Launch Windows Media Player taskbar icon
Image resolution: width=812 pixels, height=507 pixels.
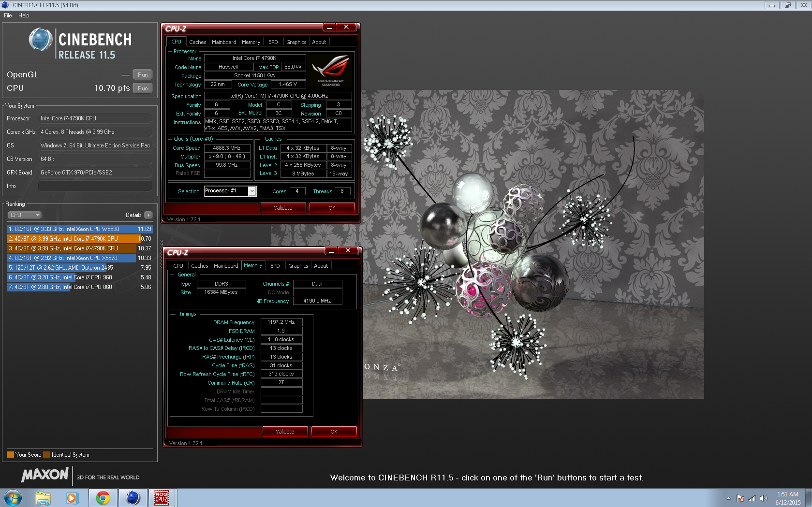(x=72, y=498)
